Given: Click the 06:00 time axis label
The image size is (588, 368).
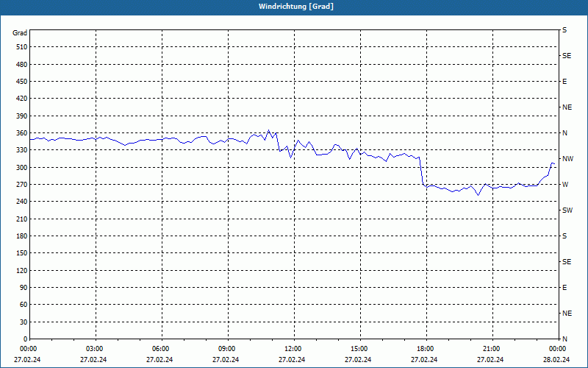Looking at the screenshot, I should pos(162,349).
